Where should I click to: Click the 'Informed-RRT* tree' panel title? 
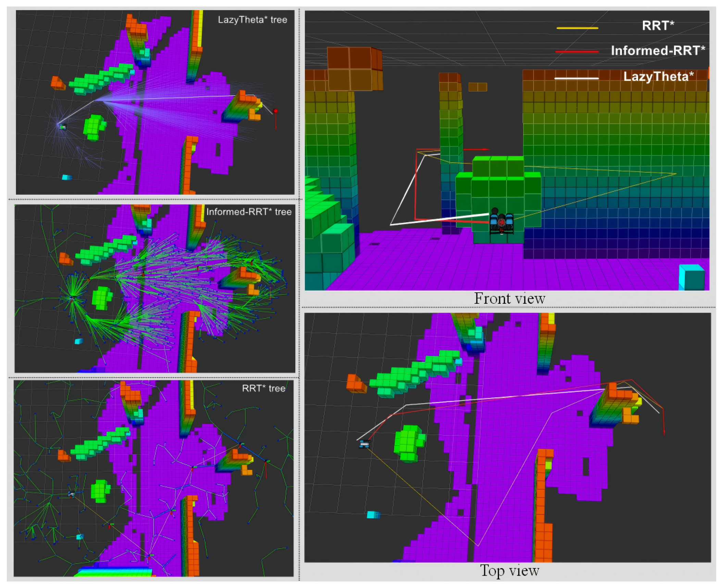pos(249,212)
